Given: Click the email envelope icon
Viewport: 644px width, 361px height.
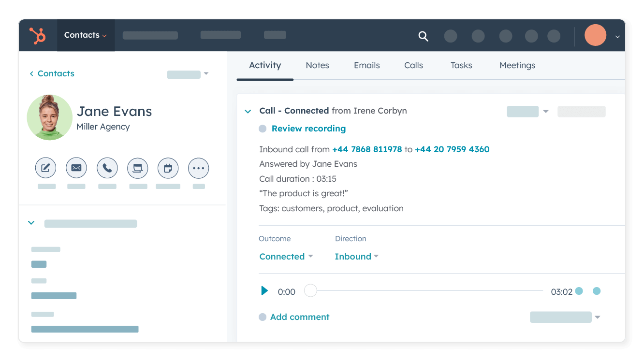Looking at the screenshot, I should [x=76, y=168].
